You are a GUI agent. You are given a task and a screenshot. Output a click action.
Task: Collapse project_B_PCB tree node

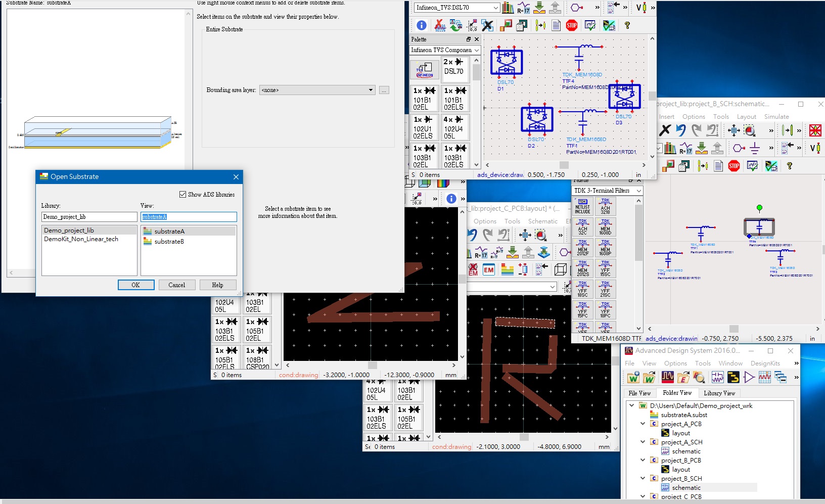[x=643, y=460]
